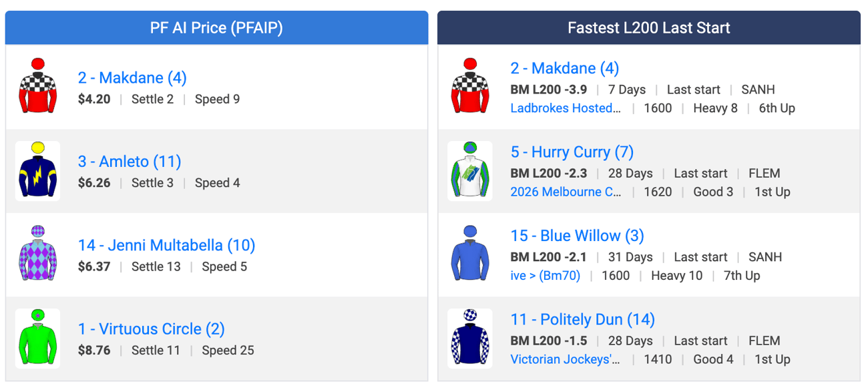
Task: Click Blue Willow's plain blue silks icon
Action: (470, 254)
